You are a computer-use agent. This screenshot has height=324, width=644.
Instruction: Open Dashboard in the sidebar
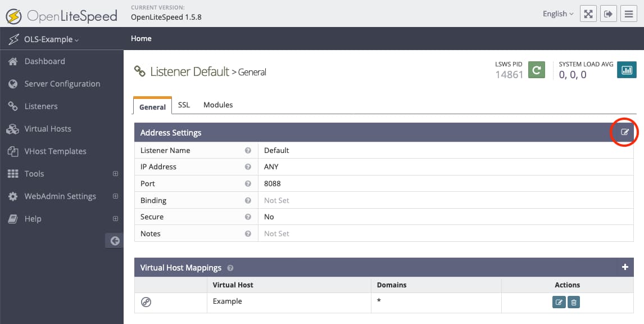44,61
